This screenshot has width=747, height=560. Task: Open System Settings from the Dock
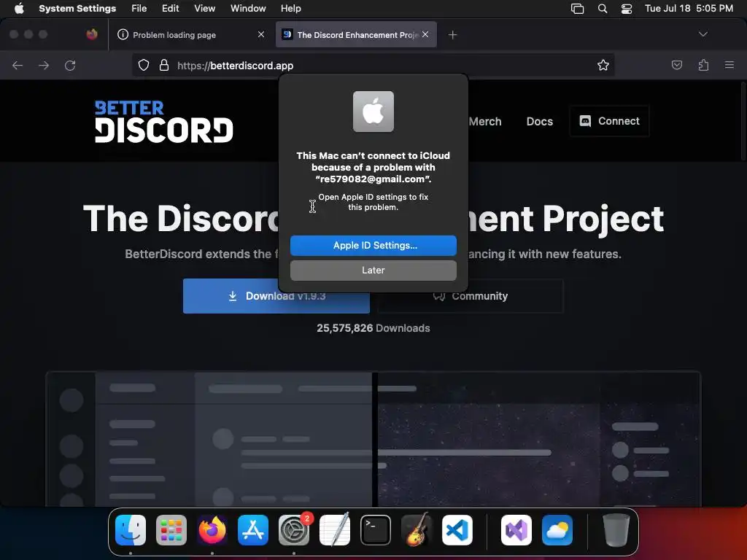point(294,529)
